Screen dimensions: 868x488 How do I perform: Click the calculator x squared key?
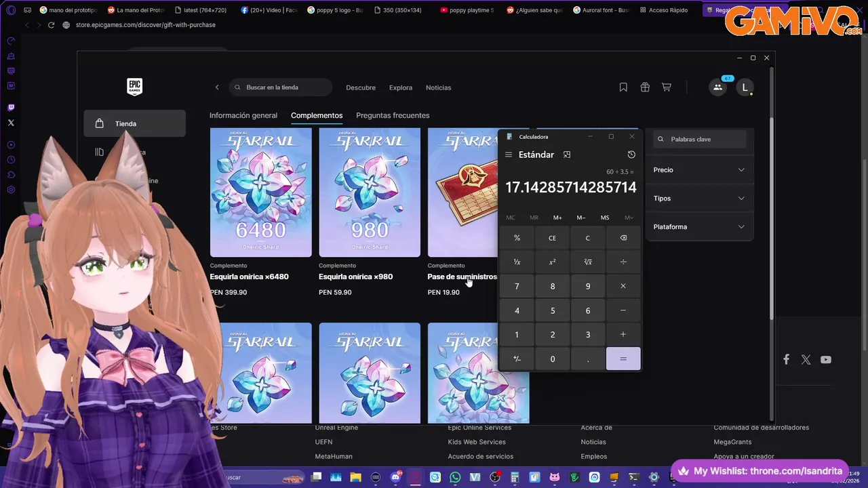(x=552, y=262)
